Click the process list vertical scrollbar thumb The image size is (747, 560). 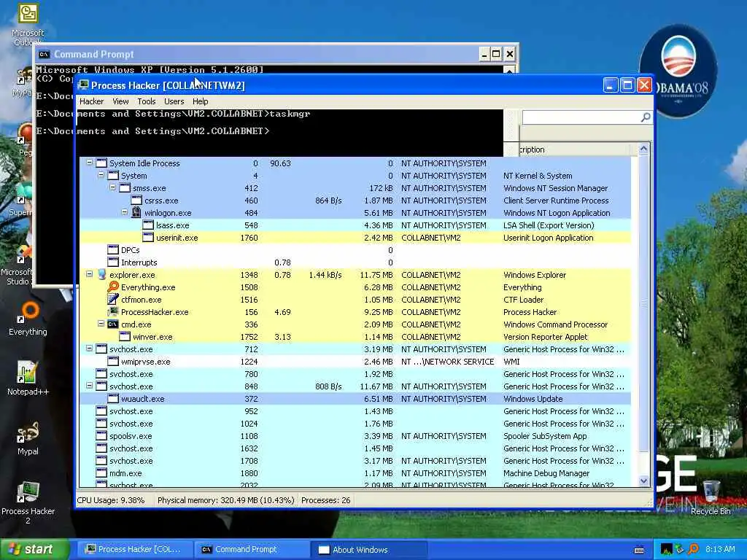(643, 303)
